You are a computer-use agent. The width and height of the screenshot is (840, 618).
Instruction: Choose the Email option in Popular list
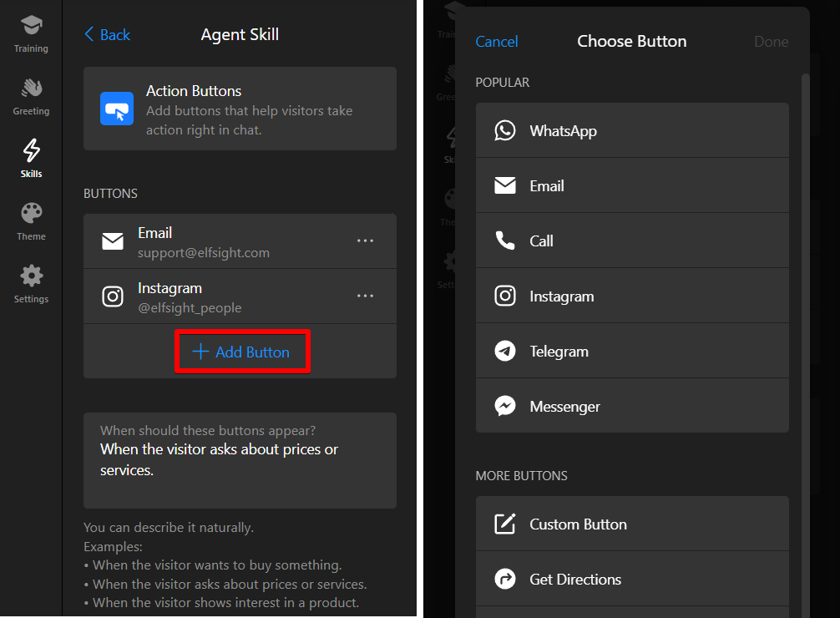click(x=632, y=185)
